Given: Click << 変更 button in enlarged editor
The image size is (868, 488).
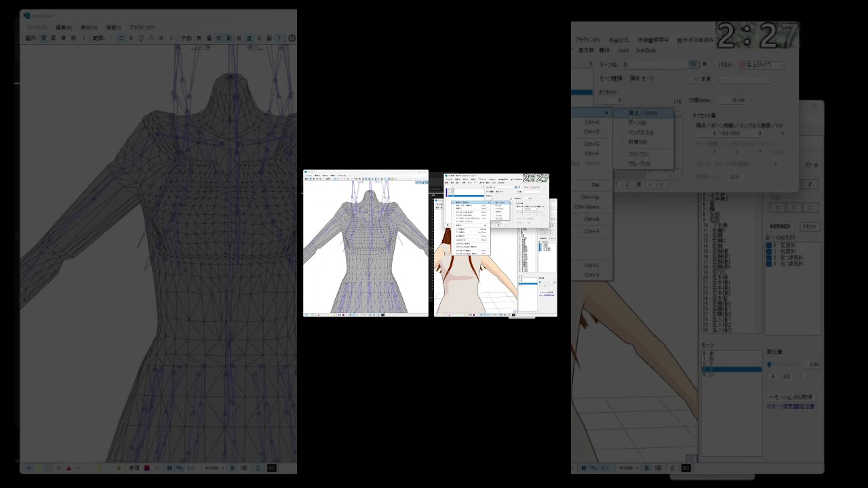Looking at the screenshot, I should [703, 79].
